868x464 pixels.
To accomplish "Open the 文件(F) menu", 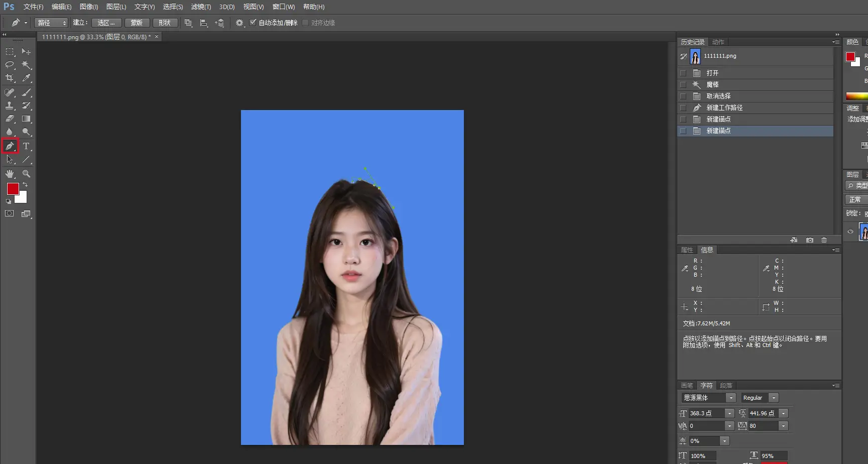I will pyautogui.click(x=33, y=7).
